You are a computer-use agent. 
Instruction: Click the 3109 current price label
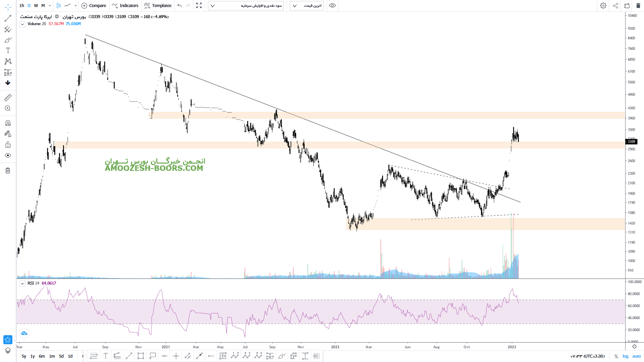click(x=632, y=142)
